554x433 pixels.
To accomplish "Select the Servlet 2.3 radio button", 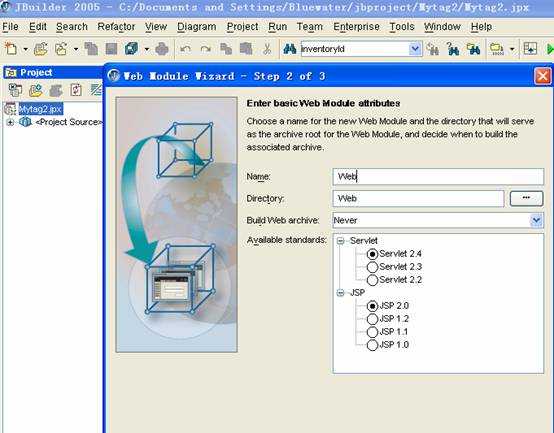I will [372, 267].
